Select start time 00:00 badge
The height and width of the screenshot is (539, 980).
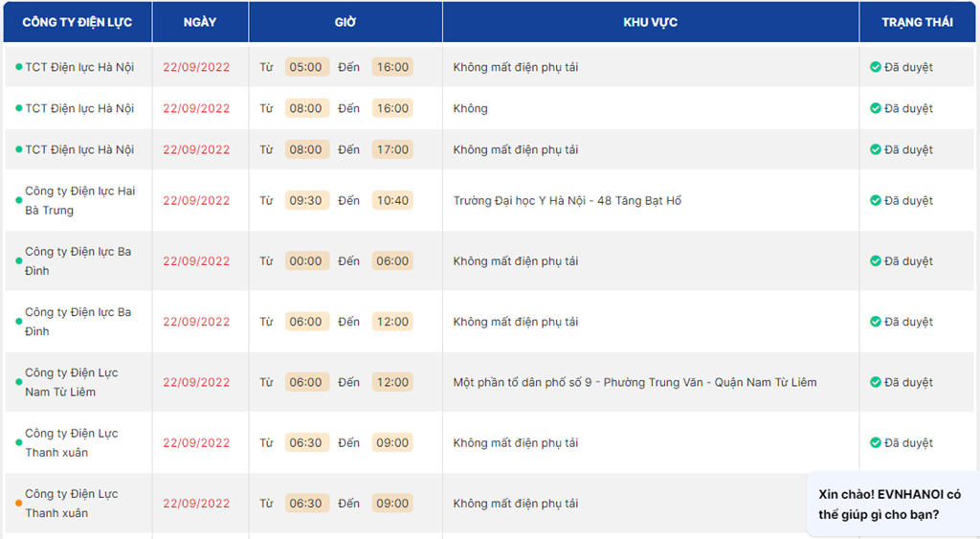click(x=306, y=260)
